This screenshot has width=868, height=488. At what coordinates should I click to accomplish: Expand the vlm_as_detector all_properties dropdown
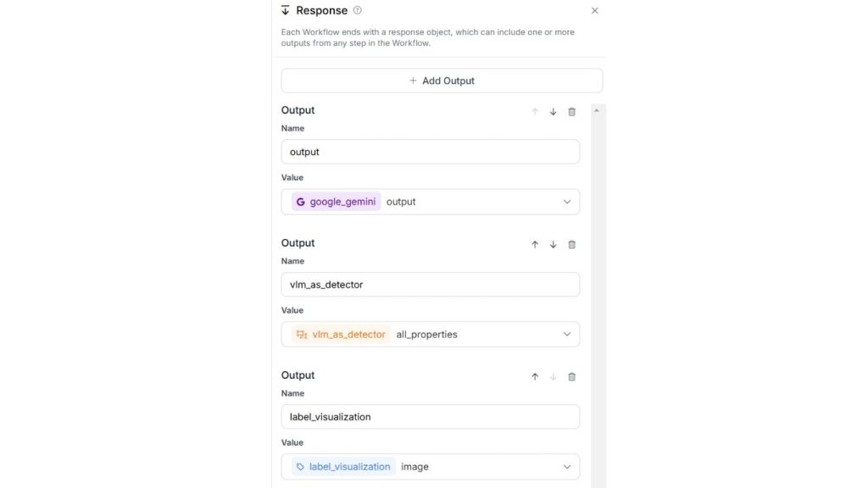(567, 334)
